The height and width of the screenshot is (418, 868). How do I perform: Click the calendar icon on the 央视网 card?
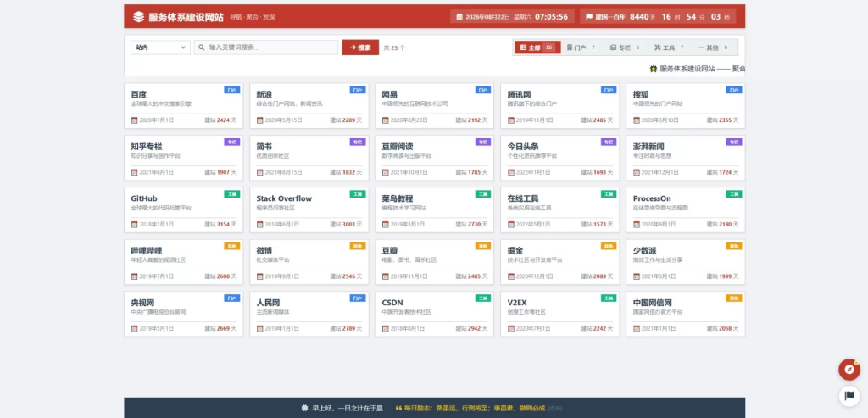134,328
